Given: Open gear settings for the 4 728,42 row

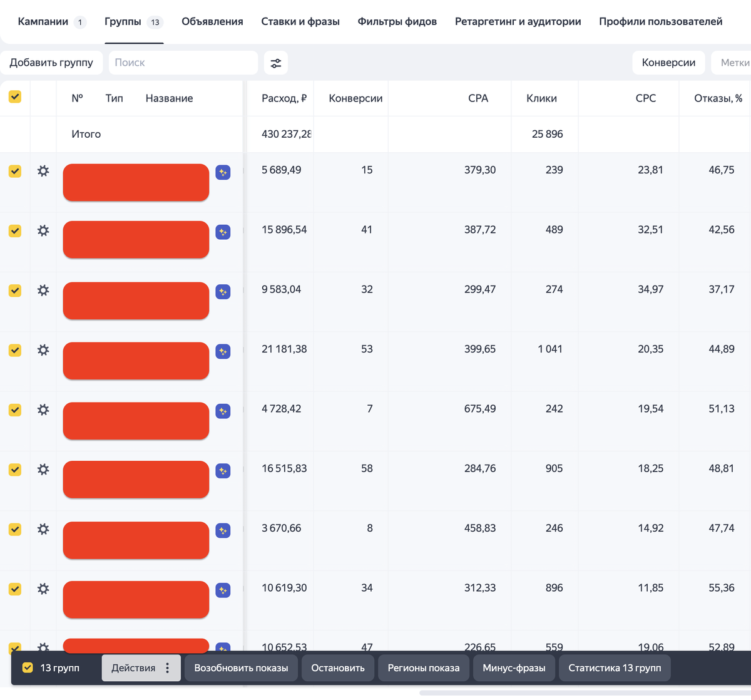Looking at the screenshot, I should coord(43,409).
